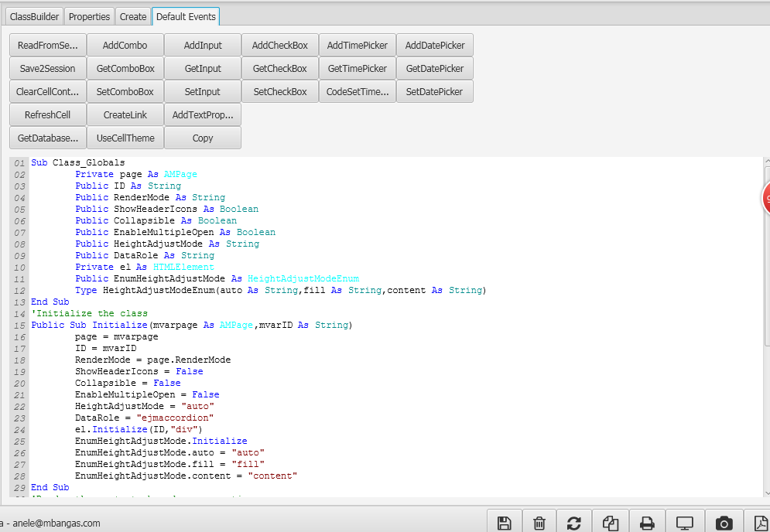Click the GetCheckBox button
Screen dimensions: 770x532
(x=279, y=69)
